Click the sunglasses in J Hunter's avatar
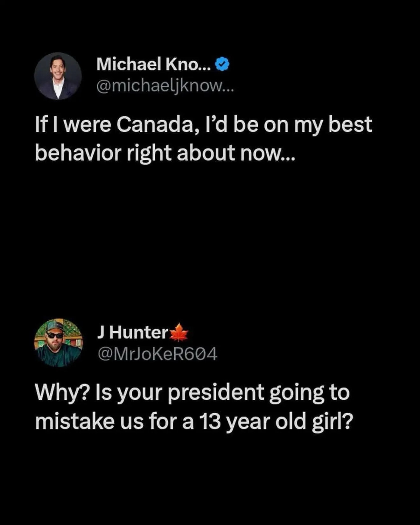Viewport: 420px width, 525px height. coord(55,335)
